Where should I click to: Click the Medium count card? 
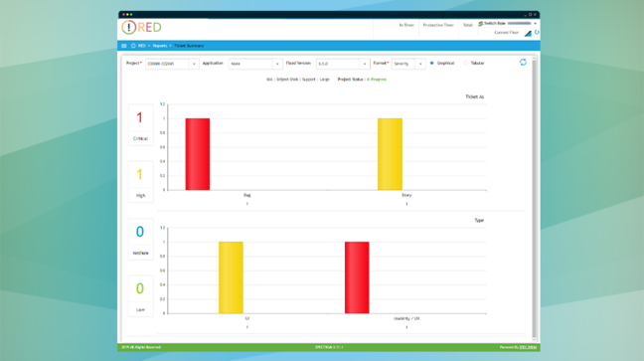point(140,239)
